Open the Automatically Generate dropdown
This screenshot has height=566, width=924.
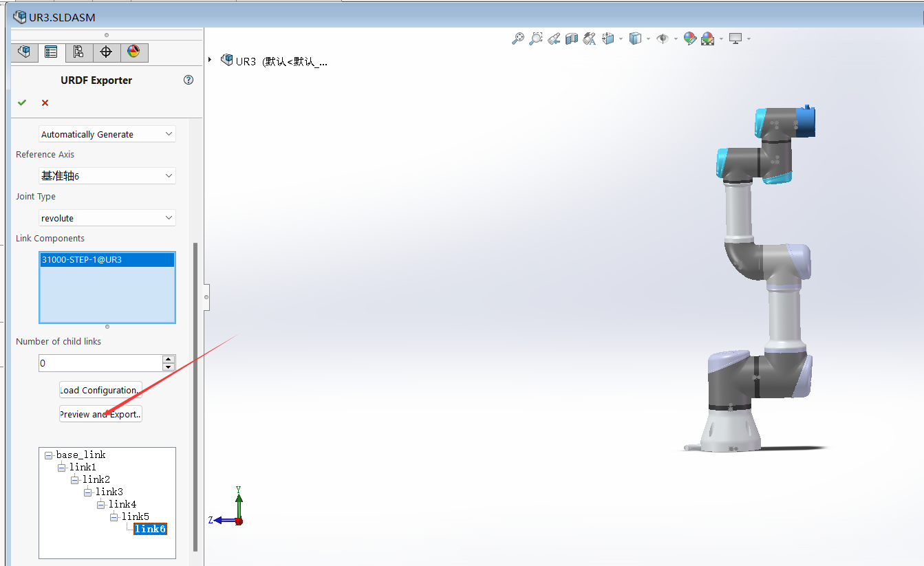coord(107,134)
